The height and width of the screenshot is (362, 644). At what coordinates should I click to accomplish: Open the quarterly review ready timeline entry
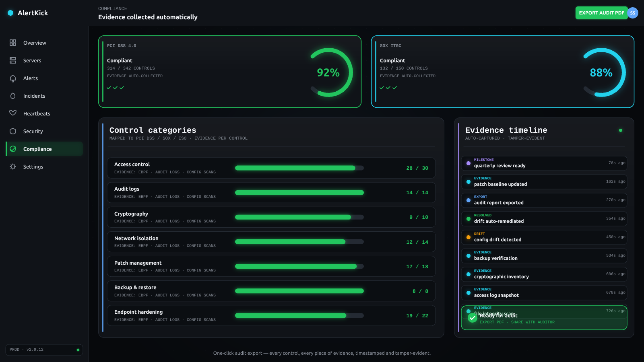(544, 163)
